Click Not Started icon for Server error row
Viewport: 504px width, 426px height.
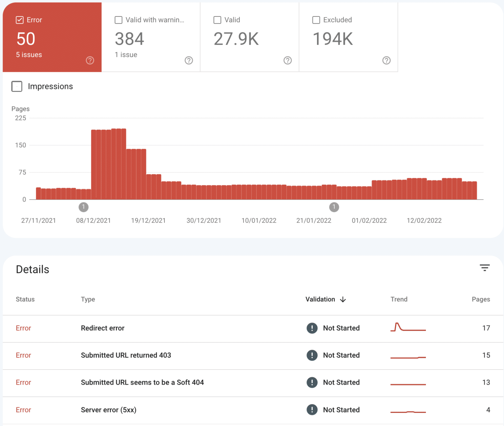coord(312,410)
